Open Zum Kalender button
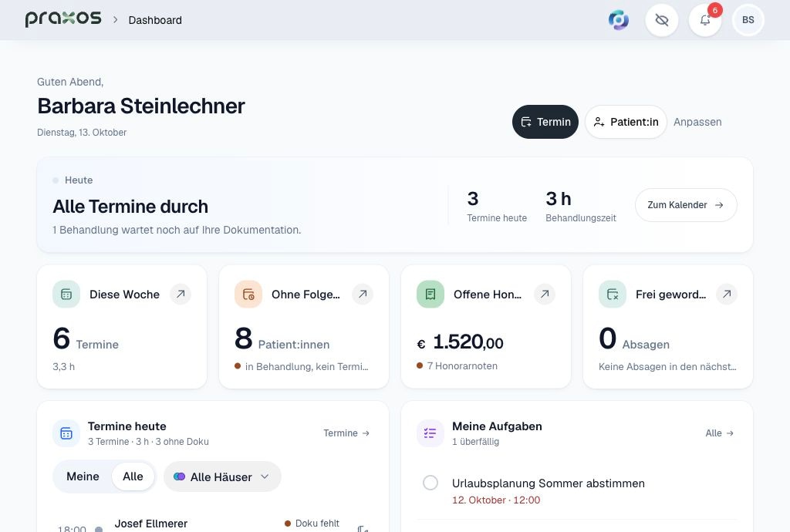Image resolution: width=790 pixels, height=532 pixels. 686,205
